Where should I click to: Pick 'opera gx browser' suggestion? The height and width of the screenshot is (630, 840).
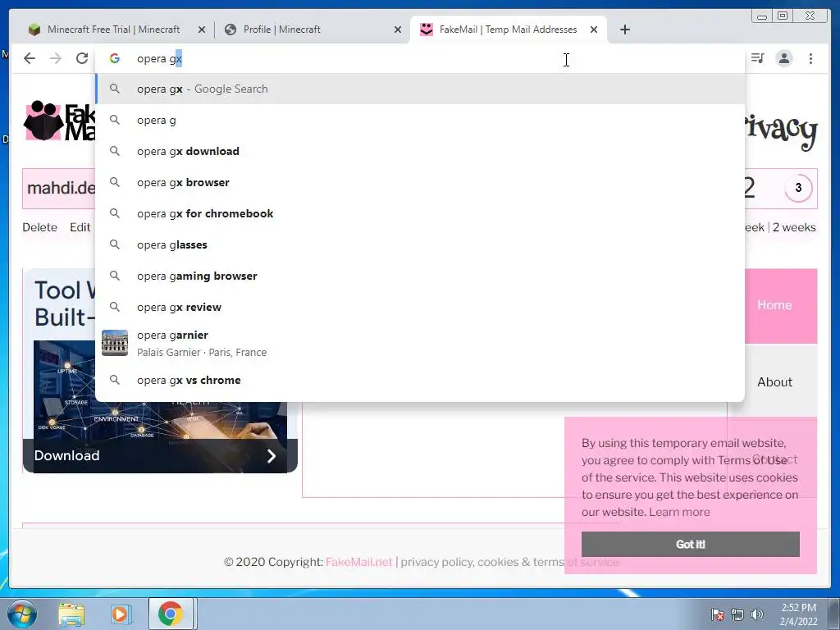(x=420, y=182)
